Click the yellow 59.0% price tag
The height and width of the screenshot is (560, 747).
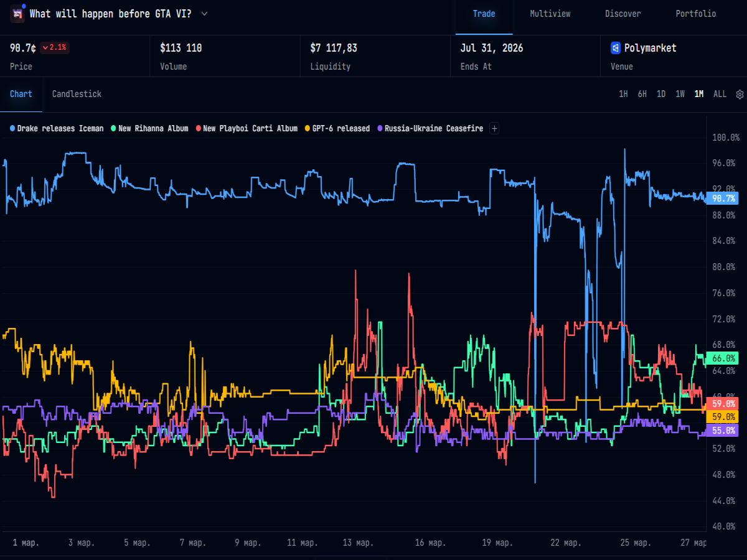[723, 416]
